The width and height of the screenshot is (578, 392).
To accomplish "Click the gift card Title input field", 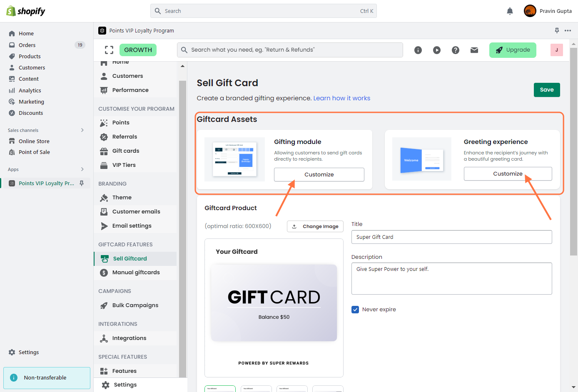I will click(x=451, y=237).
